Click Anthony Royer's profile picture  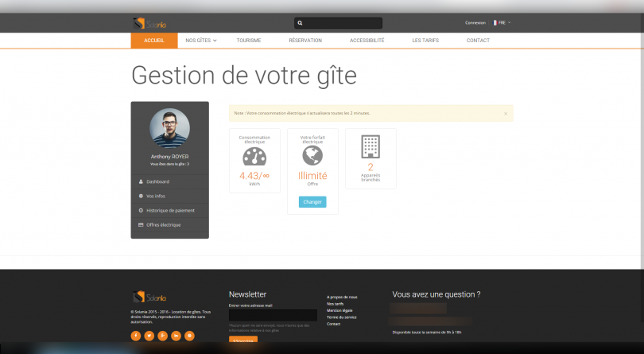point(169,128)
